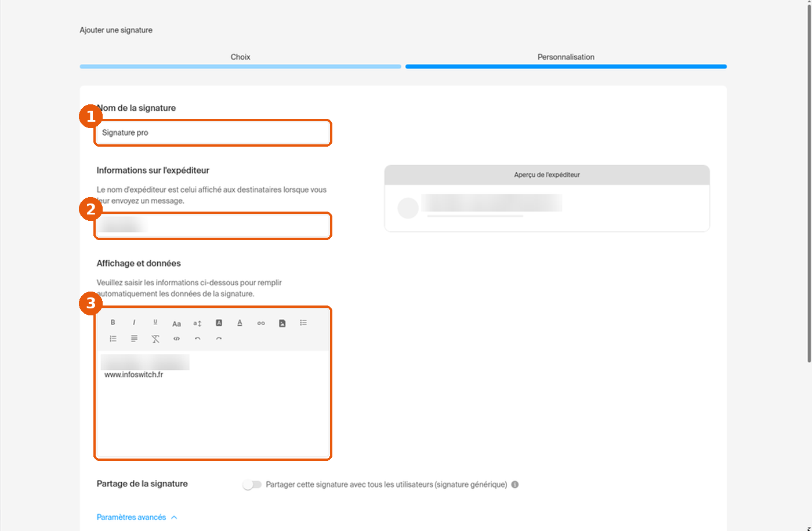Image resolution: width=812 pixels, height=531 pixels.
Task: Switch to HTML source code view
Action: (x=176, y=339)
